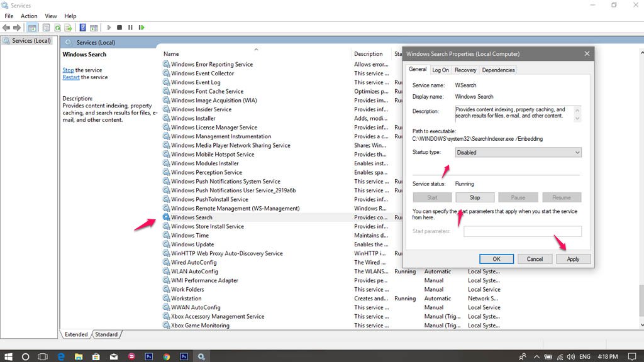This screenshot has width=644, height=362.
Task: Select Work Folders service row
Action: click(187, 290)
